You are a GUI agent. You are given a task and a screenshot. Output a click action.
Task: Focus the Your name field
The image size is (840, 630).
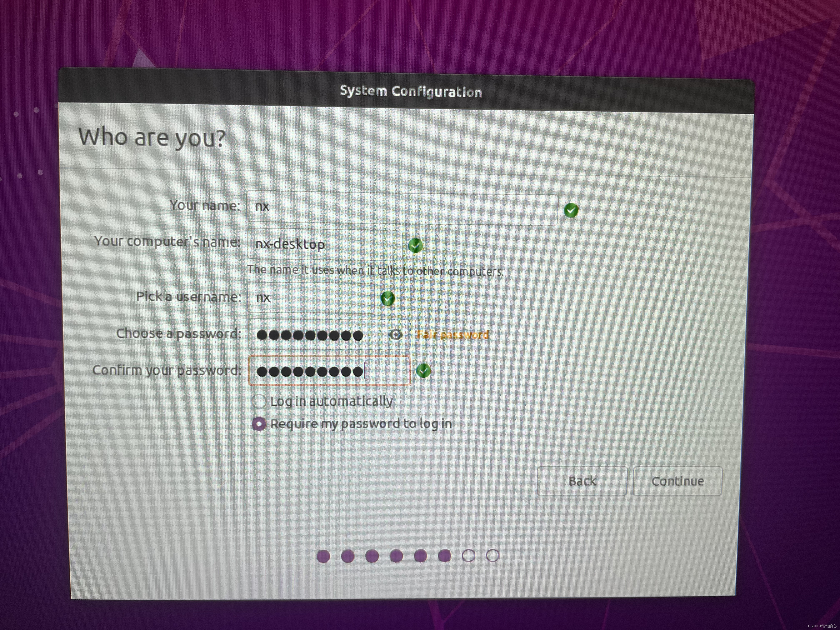pos(402,209)
